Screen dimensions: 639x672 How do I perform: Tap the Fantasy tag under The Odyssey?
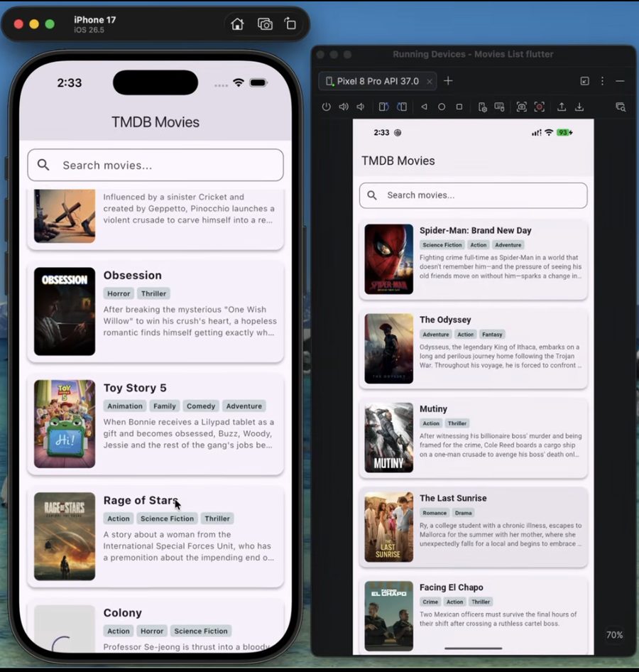point(491,335)
